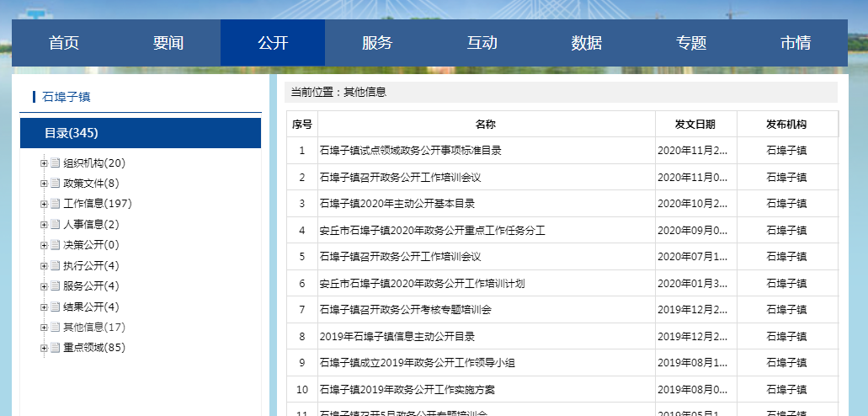This screenshot has height=416, width=868.
Task: Expand the 工作信息 tree node
Action: [44, 204]
